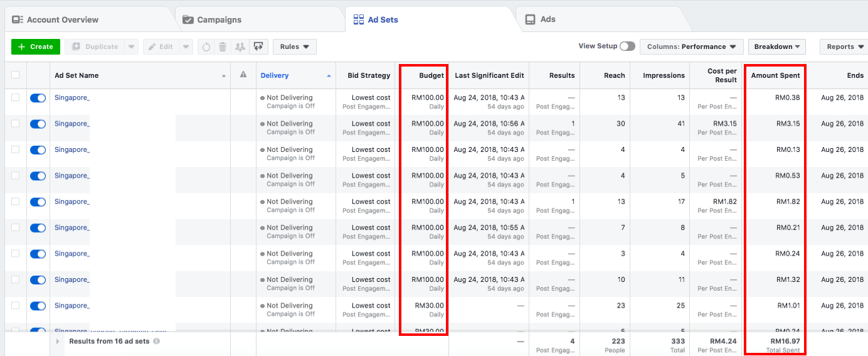Click the people audience icon in toolbar

(240, 47)
